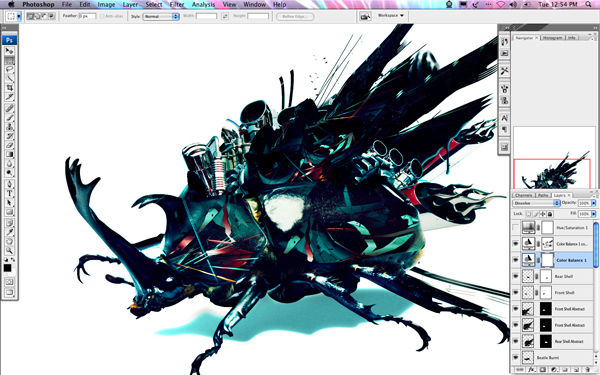Select the Dodge tool
This screenshot has height=375, width=600.
click(9, 173)
